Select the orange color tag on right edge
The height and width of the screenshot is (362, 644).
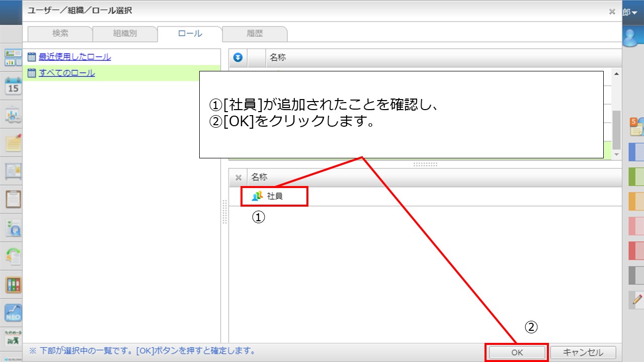coord(636,202)
